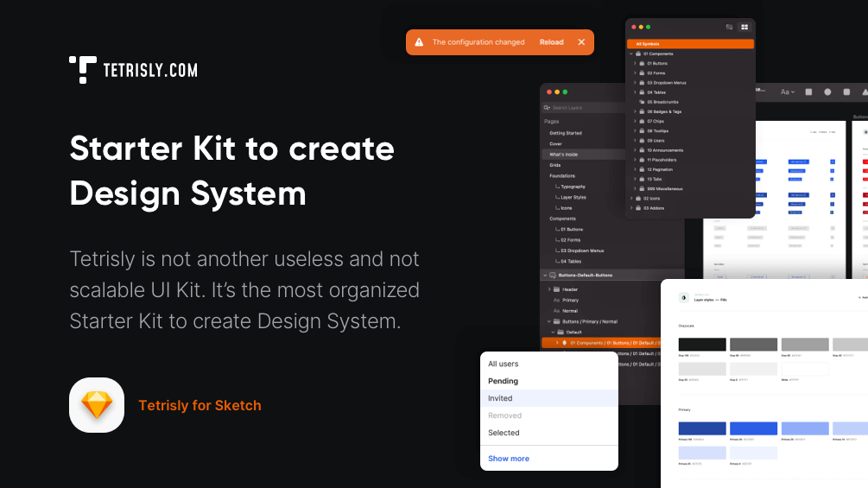The height and width of the screenshot is (488, 868).
Task: Open the 01 Buttons page under Components
Action: click(571, 229)
